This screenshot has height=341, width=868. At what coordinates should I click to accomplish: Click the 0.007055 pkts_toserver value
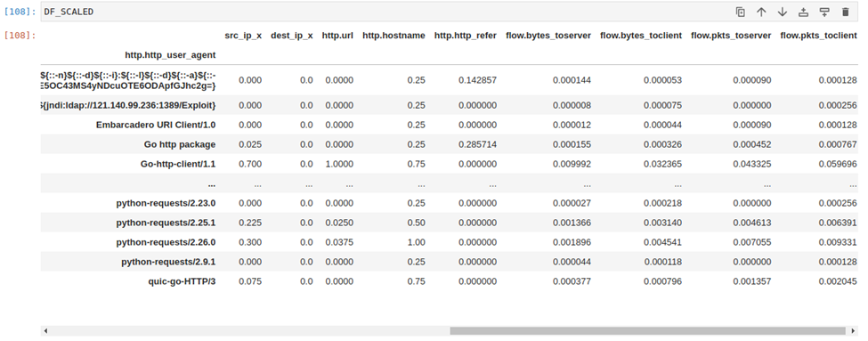coord(752,242)
